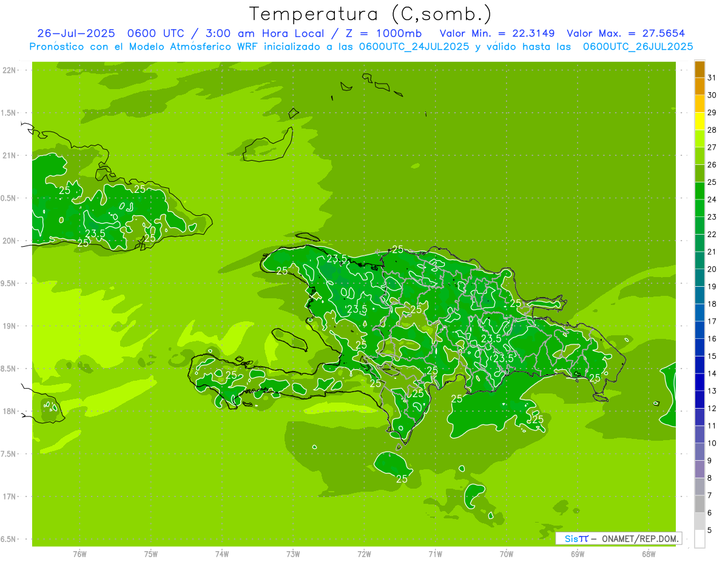Click legend value 28 on the color scale

coord(712,130)
